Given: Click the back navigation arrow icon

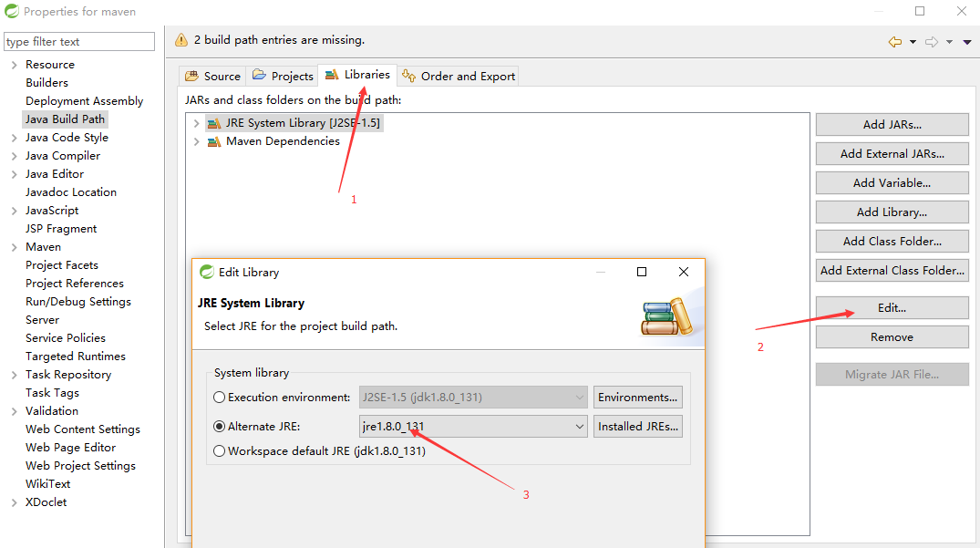Looking at the screenshot, I should coord(895,42).
